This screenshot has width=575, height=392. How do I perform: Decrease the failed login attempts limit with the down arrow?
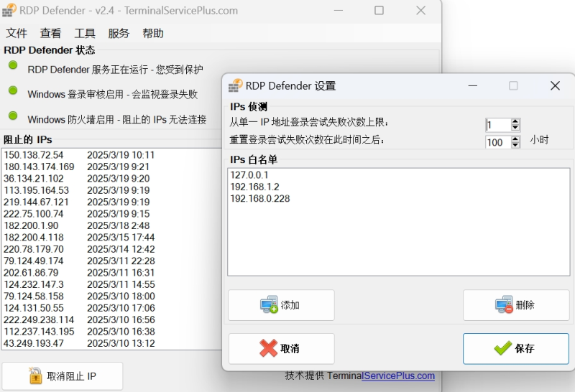[x=515, y=128]
